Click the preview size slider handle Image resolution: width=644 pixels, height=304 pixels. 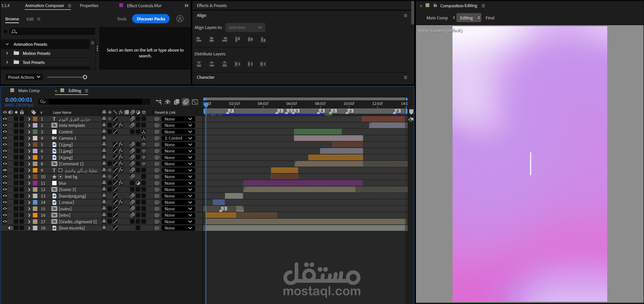(85, 77)
